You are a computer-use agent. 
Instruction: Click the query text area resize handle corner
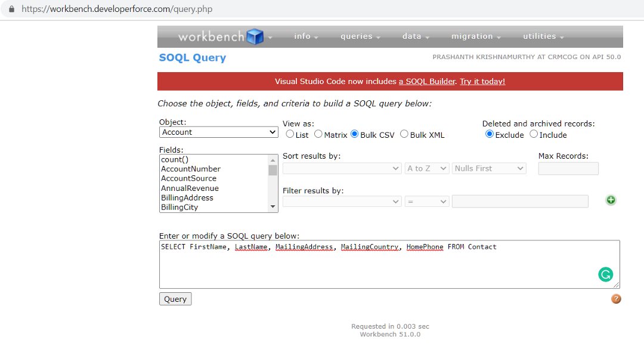(x=616, y=285)
